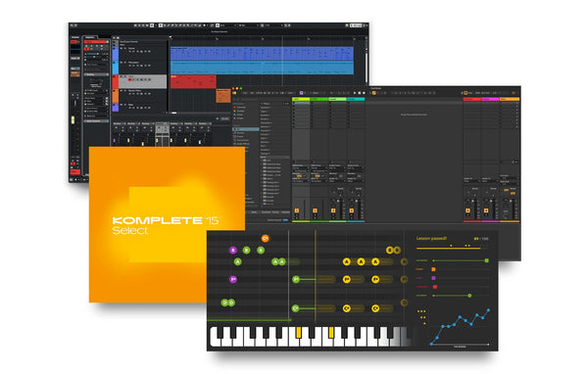Toggle the lime track's orange activator button
588x374 pixels.
297,210
